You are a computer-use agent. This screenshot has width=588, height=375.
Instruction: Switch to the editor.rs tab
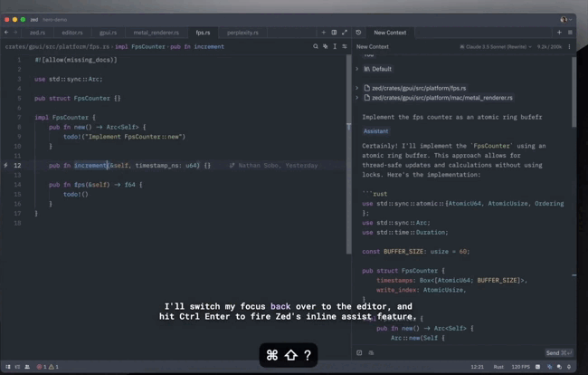point(72,32)
